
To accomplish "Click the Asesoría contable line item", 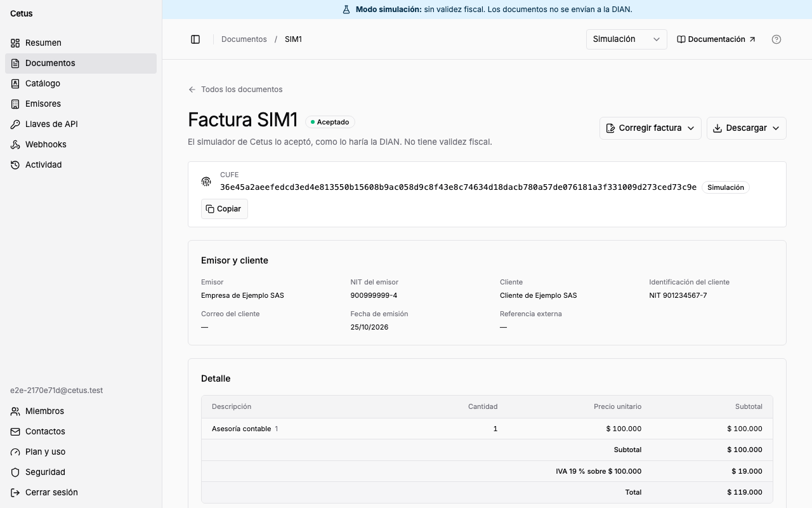I will pos(241,429).
